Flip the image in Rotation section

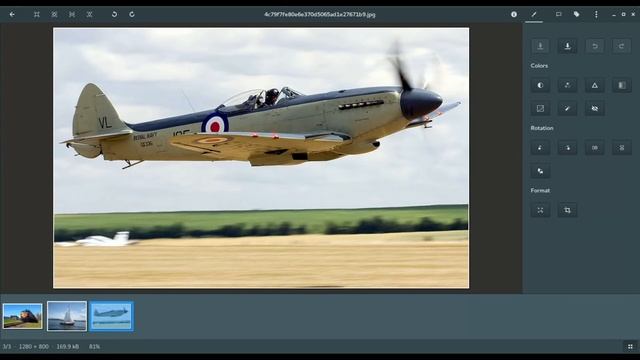point(622,148)
